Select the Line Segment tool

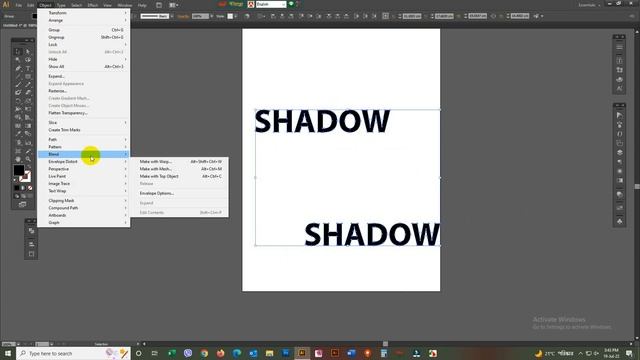pos(18,76)
